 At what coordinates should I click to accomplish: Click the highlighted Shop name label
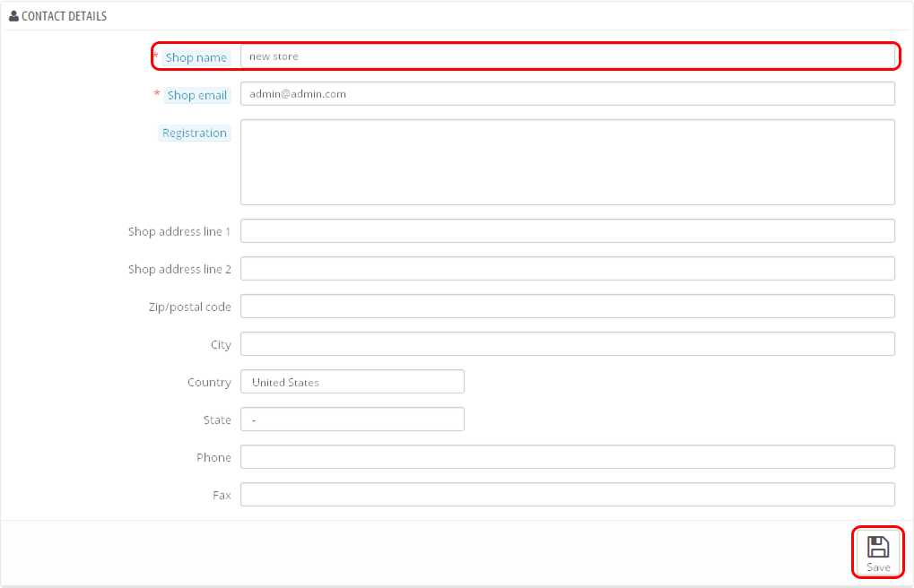(x=196, y=57)
